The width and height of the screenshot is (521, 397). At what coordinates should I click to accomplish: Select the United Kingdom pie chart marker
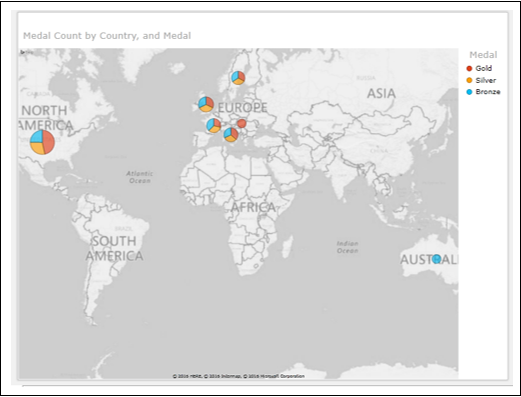click(206, 104)
